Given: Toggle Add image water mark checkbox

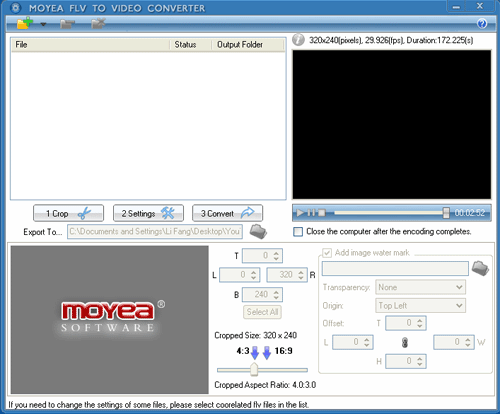Looking at the screenshot, I should click(327, 253).
